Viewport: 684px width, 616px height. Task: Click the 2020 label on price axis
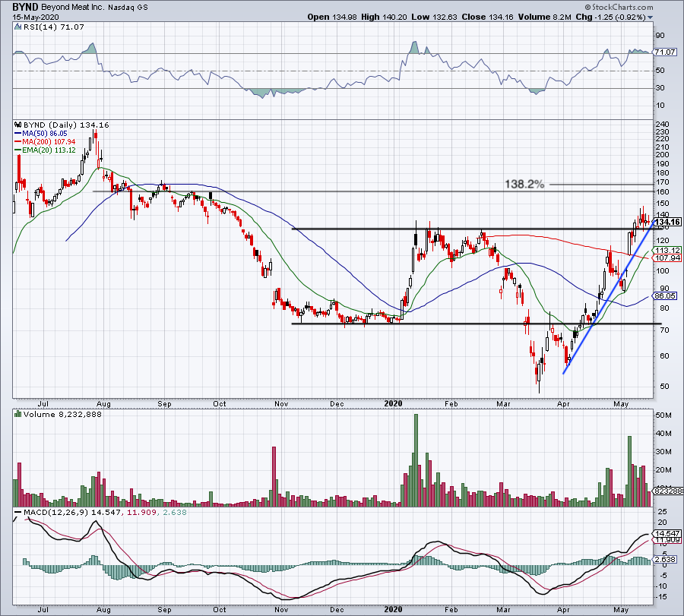coord(393,403)
